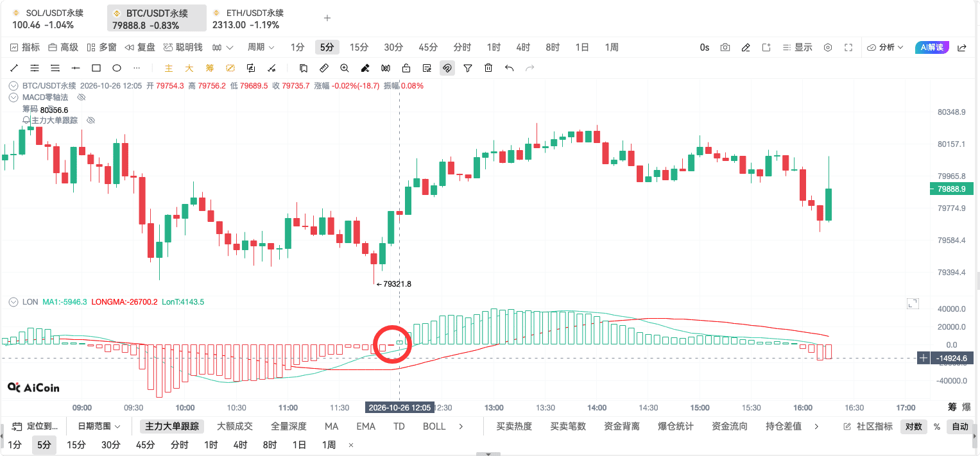Toggle the 对数 logarithmic scale

[913, 426]
